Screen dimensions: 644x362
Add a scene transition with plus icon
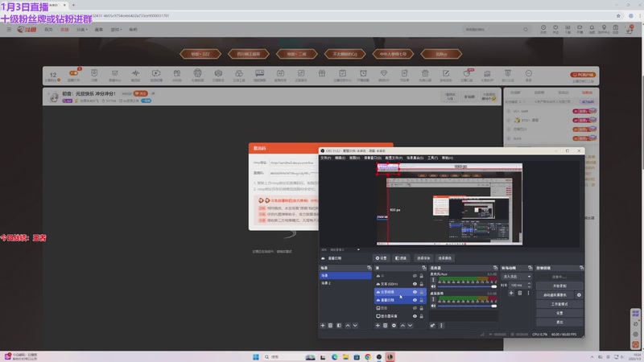(511, 293)
